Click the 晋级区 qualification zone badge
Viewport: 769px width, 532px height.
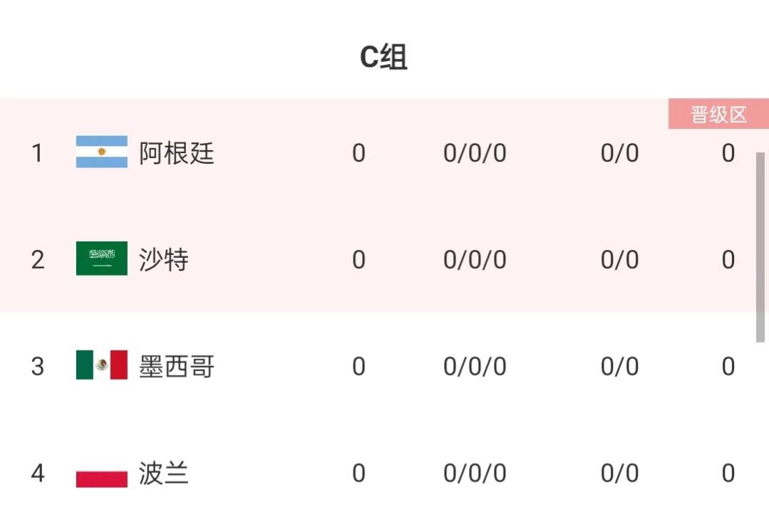717,115
